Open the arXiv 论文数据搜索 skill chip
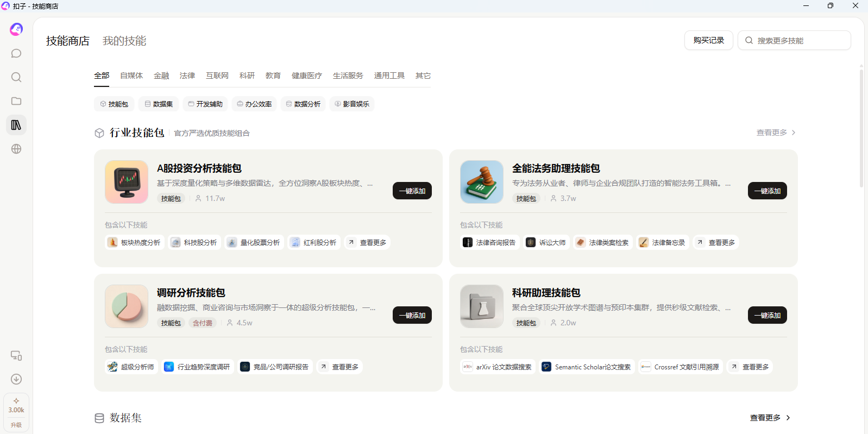This screenshot has height=434, width=868. pyautogui.click(x=498, y=367)
